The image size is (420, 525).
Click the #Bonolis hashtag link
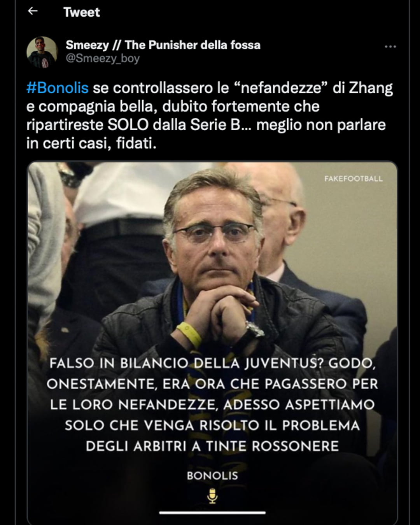click(58, 88)
